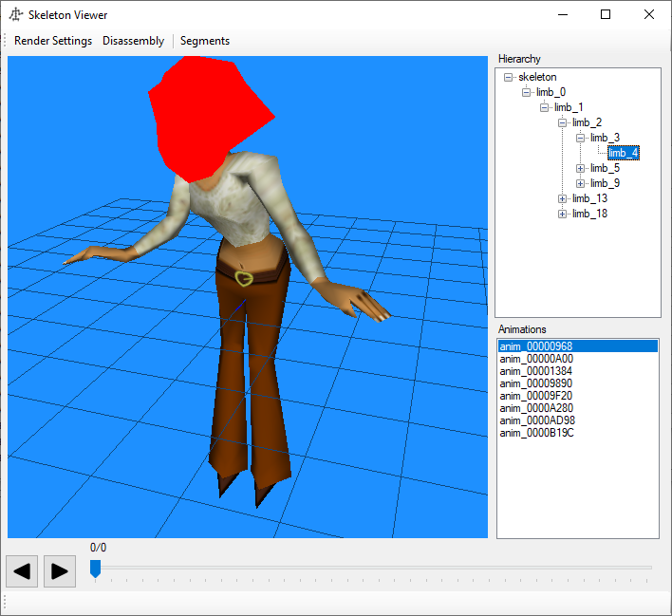Image resolution: width=672 pixels, height=616 pixels.
Task: Expand the limb_13 tree node
Action: click(563, 198)
